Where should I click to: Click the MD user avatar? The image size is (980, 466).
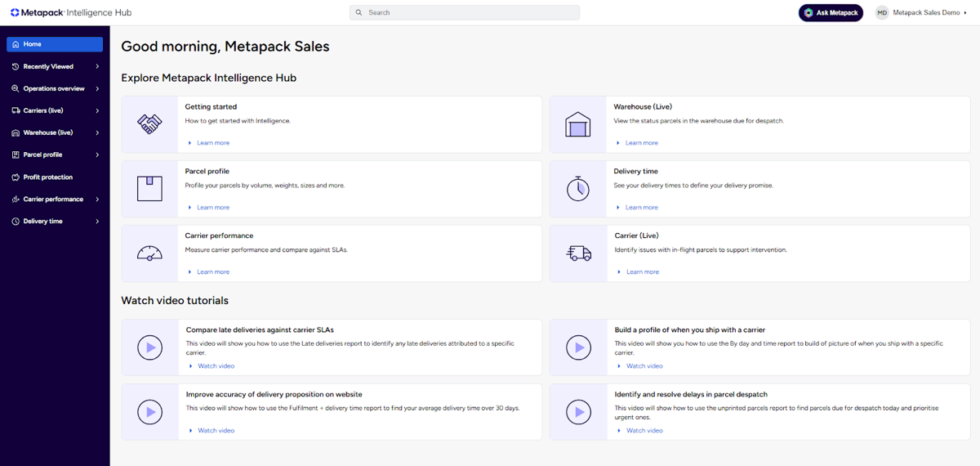point(882,12)
